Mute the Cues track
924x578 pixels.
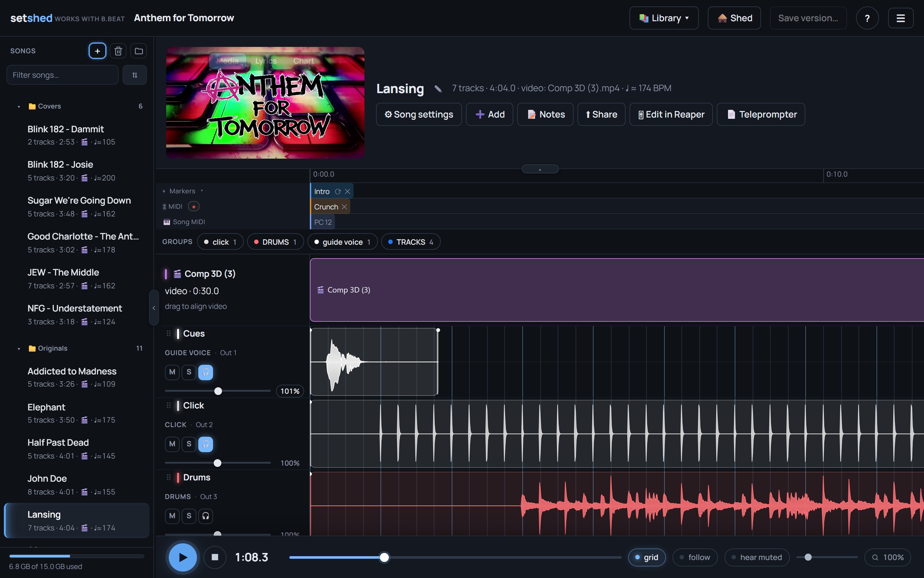[x=172, y=372]
